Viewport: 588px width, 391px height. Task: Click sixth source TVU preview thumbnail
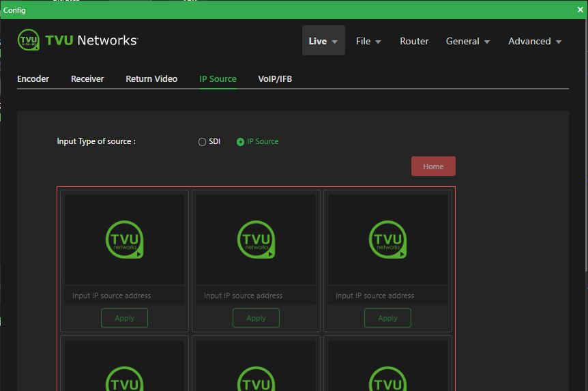click(x=387, y=366)
